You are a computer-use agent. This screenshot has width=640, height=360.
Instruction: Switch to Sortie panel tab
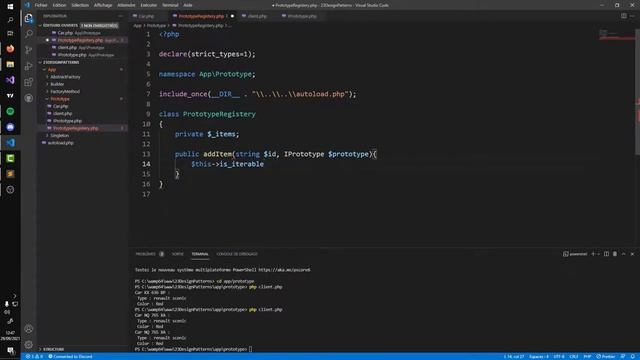coord(178,254)
